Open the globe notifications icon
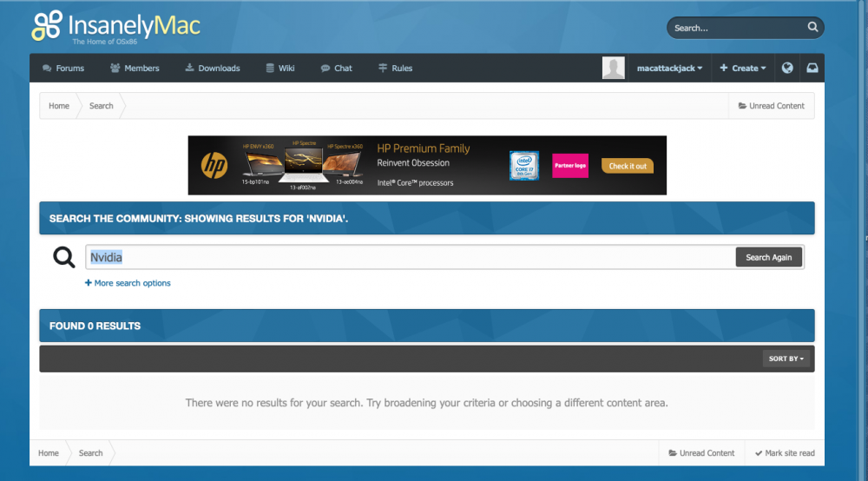This screenshot has height=481, width=868. 787,68
